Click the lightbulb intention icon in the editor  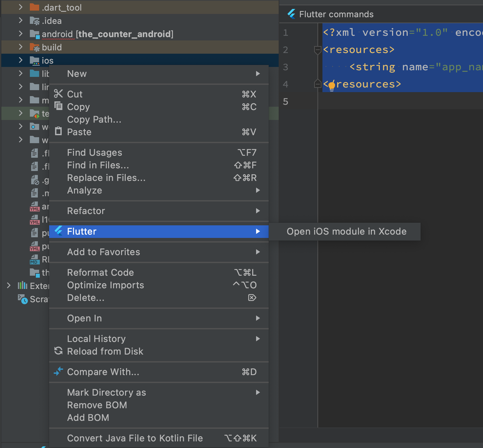coord(332,85)
